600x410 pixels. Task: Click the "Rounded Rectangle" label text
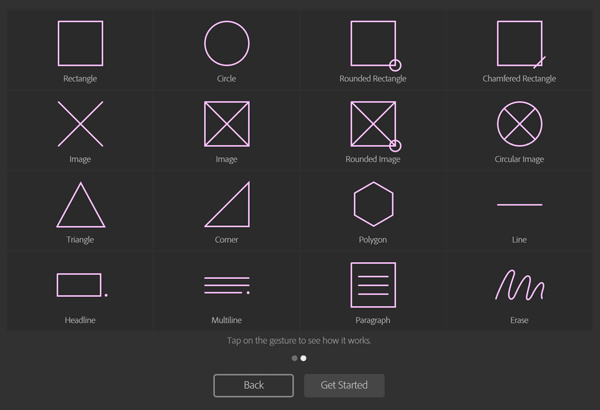(x=373, y=79)
